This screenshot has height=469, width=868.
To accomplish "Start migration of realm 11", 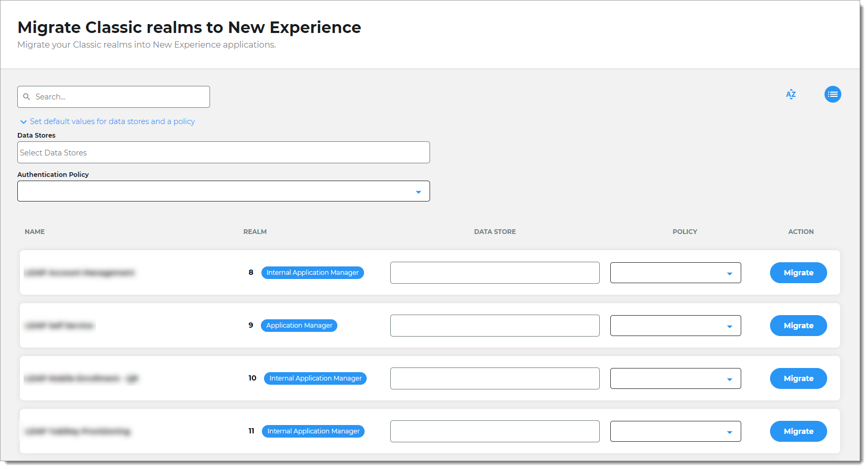I will [798, 432].
